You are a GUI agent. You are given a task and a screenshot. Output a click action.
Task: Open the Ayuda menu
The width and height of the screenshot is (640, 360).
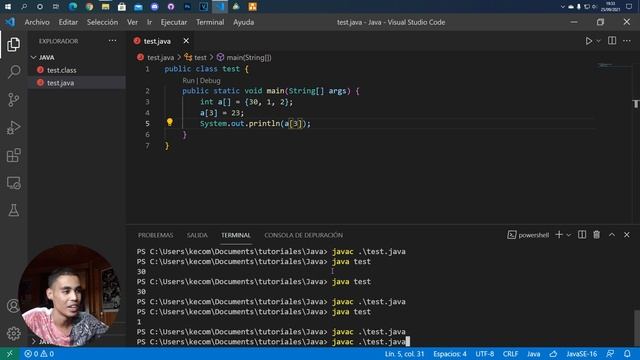click(243, 22)
